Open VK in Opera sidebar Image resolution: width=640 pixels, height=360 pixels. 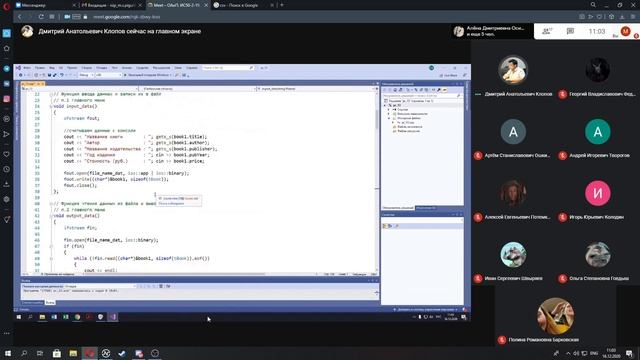[7, 83]
